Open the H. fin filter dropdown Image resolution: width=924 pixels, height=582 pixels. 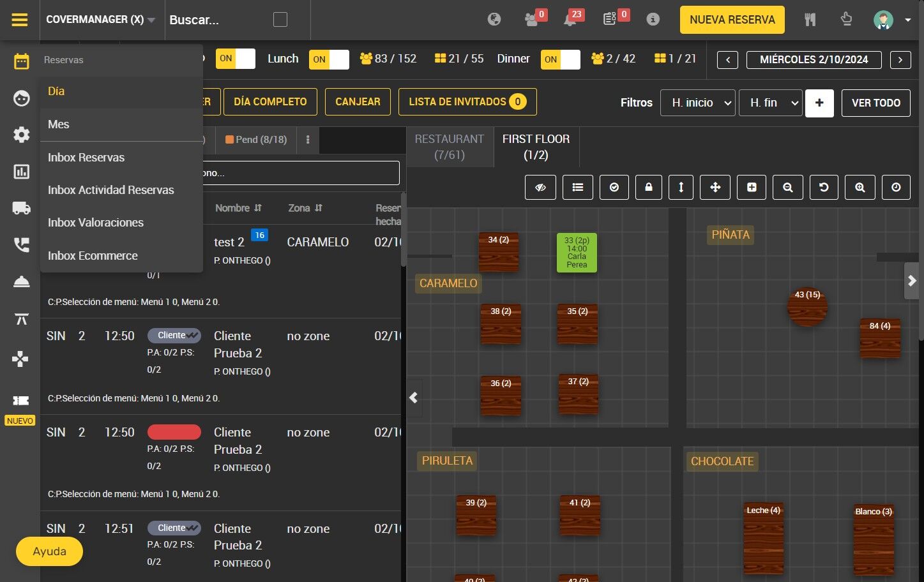coord(770,103)
